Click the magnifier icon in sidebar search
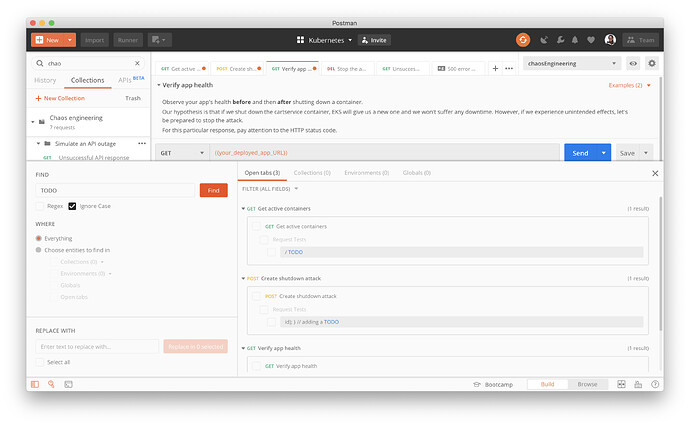The image size is (690, 426). [x=40, y=63]
